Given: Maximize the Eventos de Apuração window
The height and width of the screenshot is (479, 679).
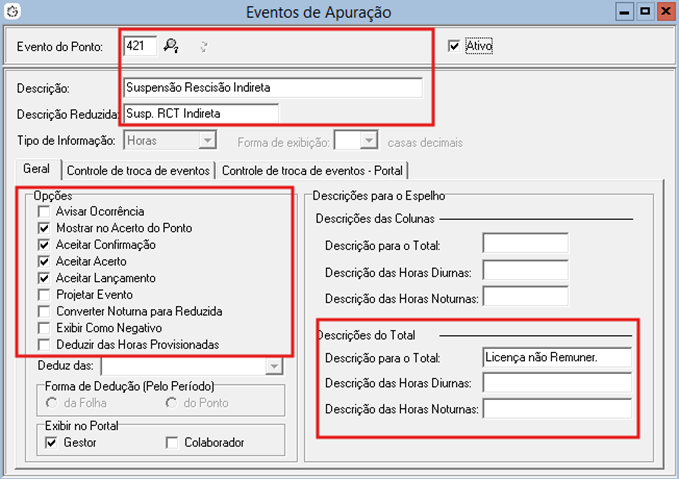Looking at the screenshot, I should pos(646,11).
